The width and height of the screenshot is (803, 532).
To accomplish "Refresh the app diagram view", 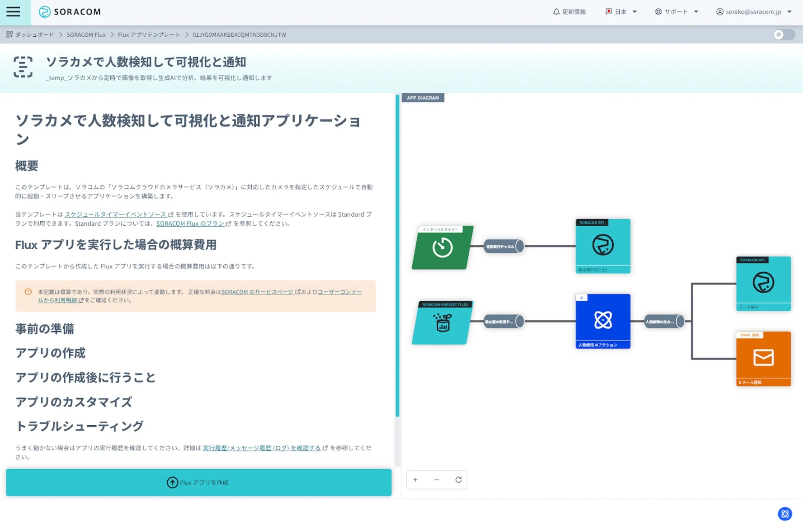I will (458, 480).
